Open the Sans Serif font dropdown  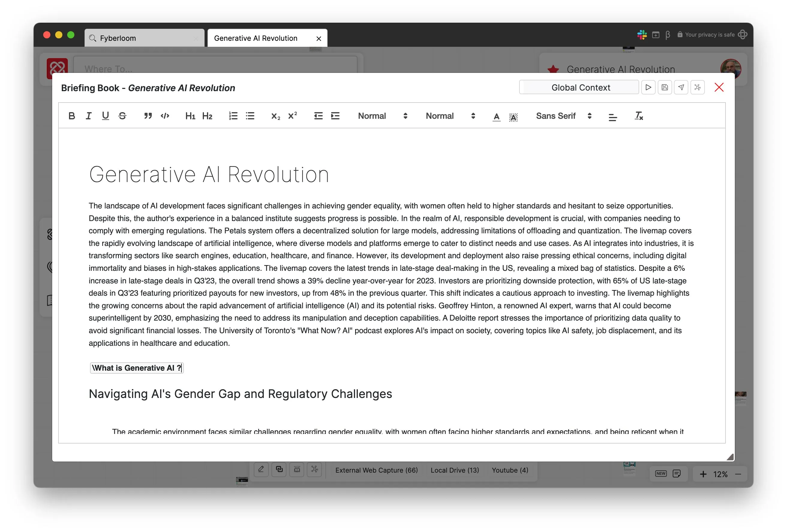point(564,116)
